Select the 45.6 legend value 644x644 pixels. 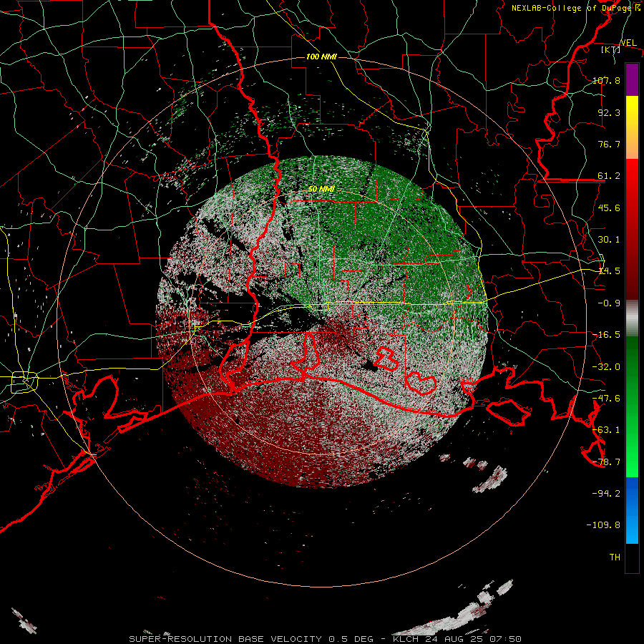coord(609,208)
